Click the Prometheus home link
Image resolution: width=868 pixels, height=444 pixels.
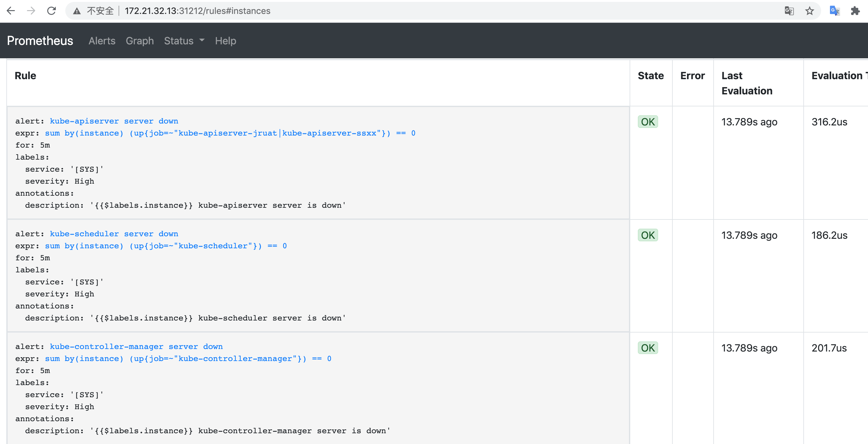(40, 41)
